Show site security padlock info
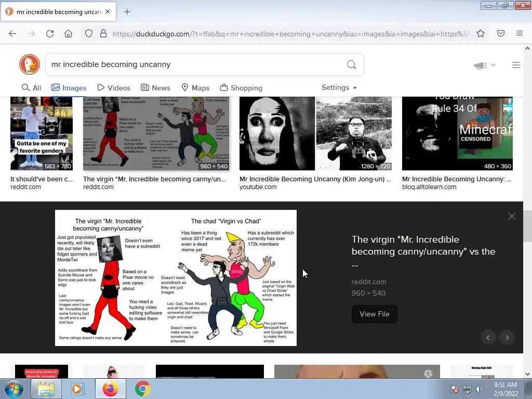The image size is (532, 399). tap(103, 34)
